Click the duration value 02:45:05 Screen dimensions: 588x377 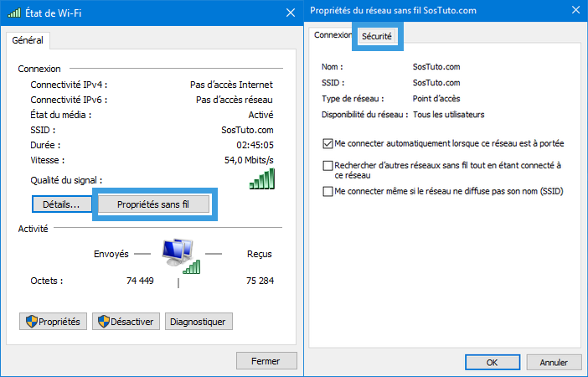coord(255,145)
